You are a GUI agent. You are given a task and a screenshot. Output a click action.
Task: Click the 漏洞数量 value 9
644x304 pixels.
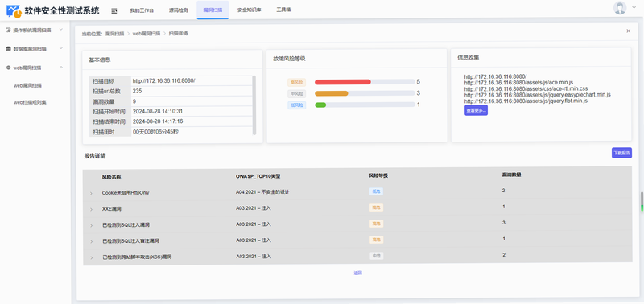pos(134,101)
